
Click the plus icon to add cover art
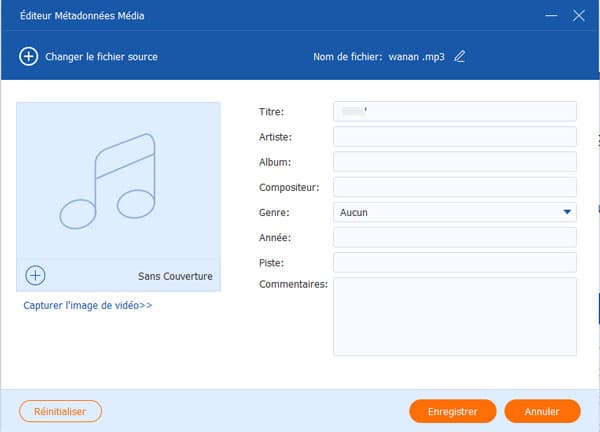click(35, 275)
